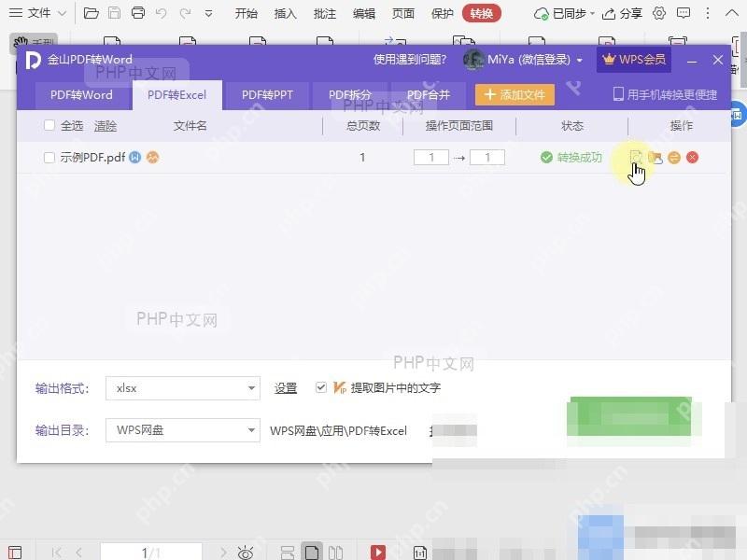
Task: Click the page number field showing 1/1
Action: click(151, 552)
